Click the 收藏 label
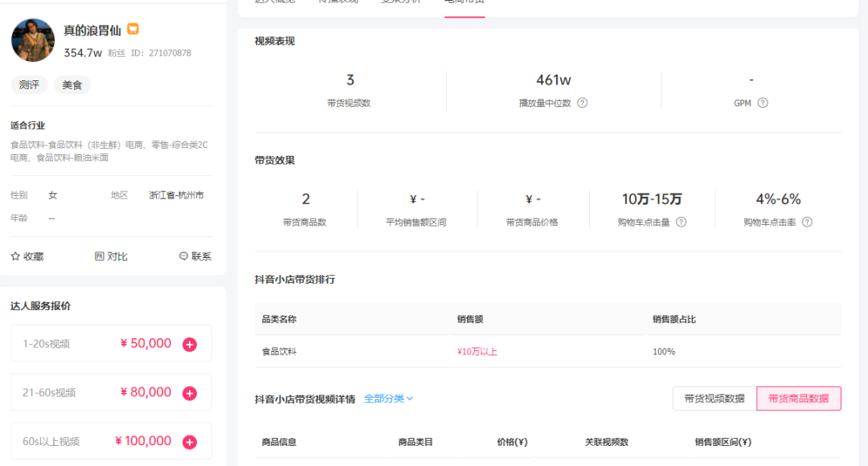Screen dimensions: 868x466 34,256
